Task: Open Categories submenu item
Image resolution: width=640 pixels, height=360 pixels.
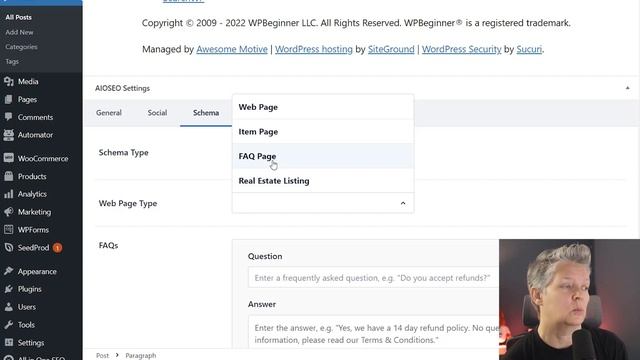Action: (x=21, y=47)
